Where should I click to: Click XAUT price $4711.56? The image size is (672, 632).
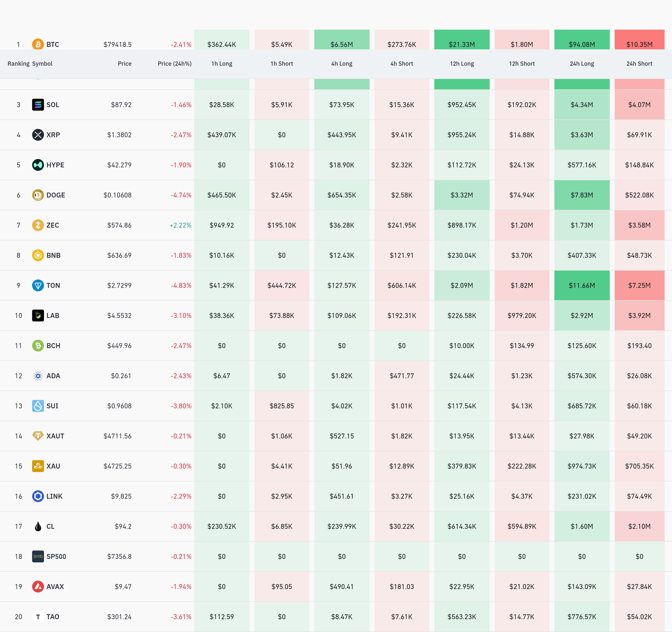point(118,436)
